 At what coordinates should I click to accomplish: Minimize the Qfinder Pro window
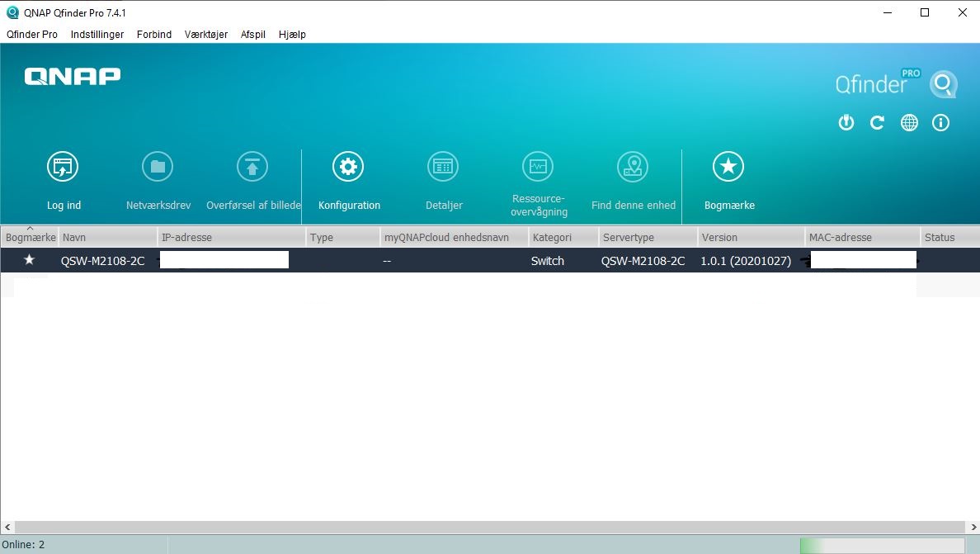pos(888,12)
